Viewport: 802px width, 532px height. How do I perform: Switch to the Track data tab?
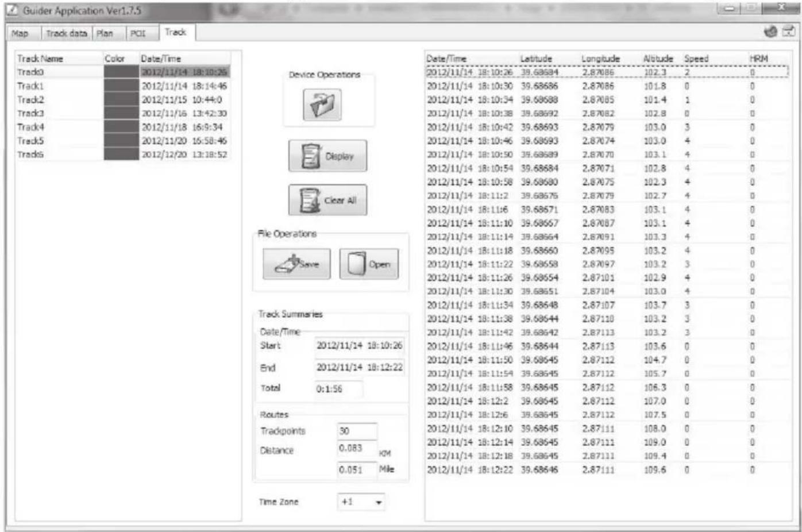(x=66, y=33)
